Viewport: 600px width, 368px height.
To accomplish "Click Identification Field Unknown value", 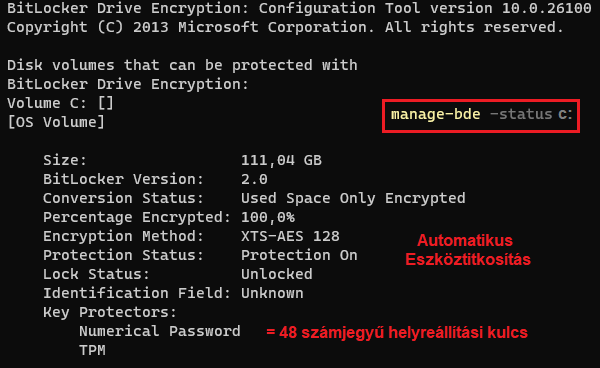I will pos(272,293).
